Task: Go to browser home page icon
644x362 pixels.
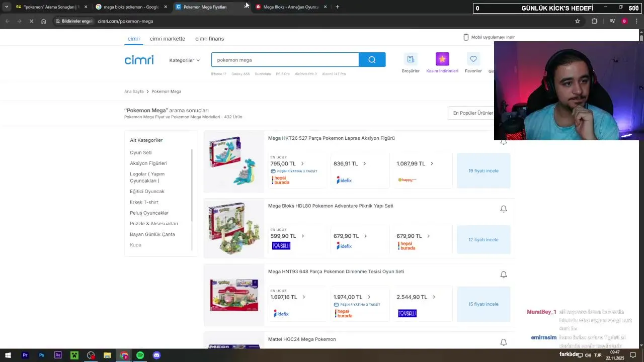Action: point(44,21)
